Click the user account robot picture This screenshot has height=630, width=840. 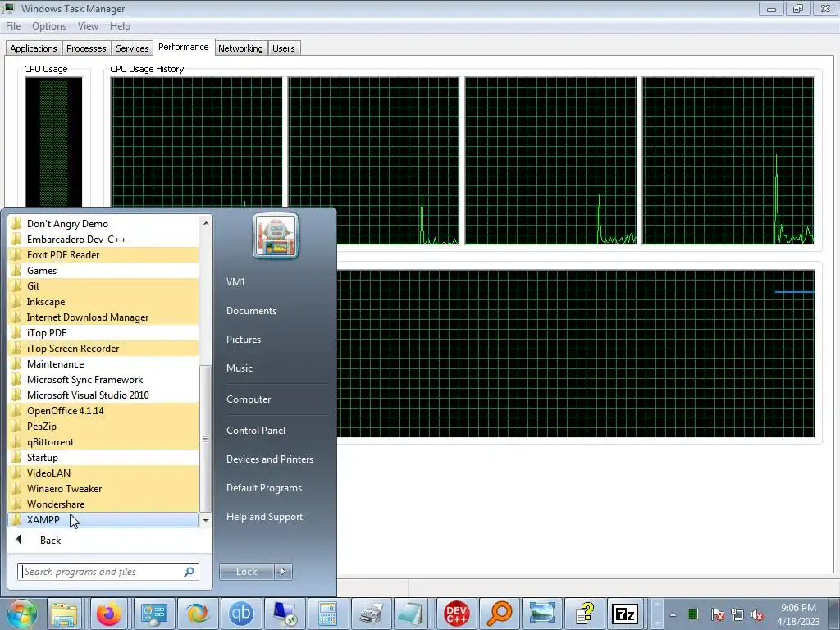coord(276,235)
